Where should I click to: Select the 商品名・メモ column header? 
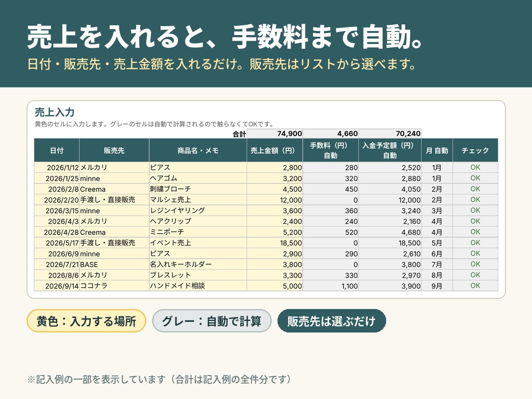point(198,150)
